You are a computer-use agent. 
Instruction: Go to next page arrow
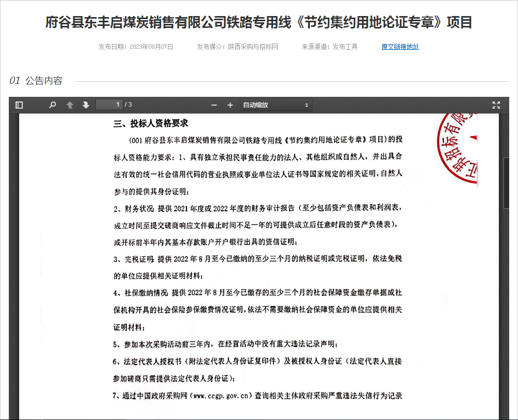tap(86, 105)
